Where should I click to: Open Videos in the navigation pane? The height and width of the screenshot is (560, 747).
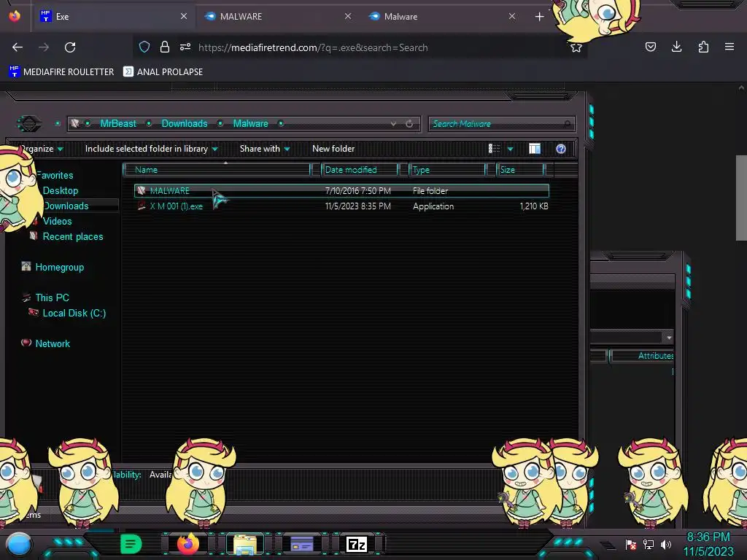tap(57, 221)
